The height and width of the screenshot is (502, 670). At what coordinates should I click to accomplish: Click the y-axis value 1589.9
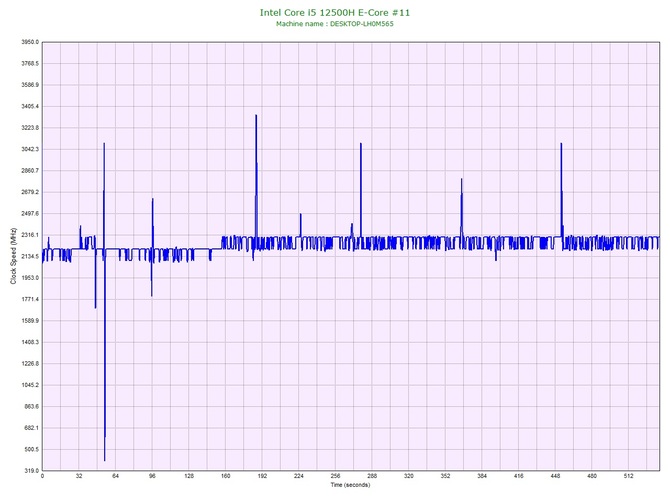pos(30,320)
